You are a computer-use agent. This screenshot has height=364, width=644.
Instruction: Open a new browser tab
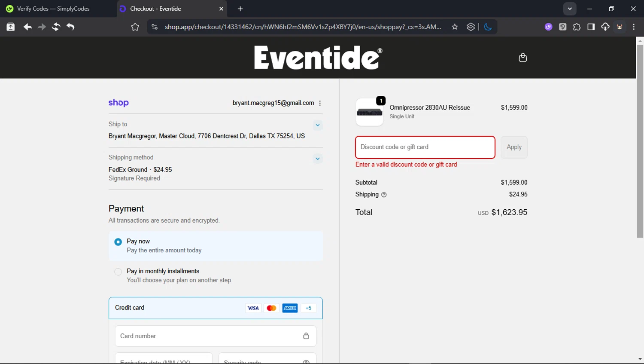[x=240, y=9]
